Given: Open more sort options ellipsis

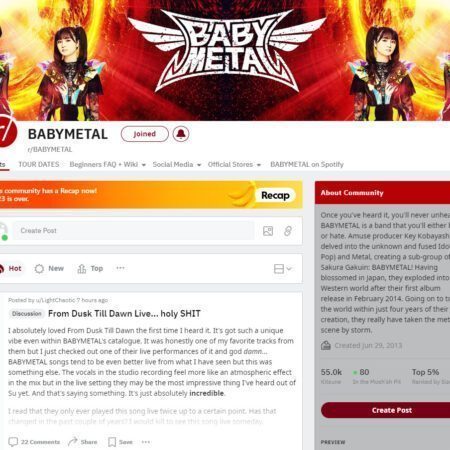Looking at the screenshot, I should pos(120,268).
